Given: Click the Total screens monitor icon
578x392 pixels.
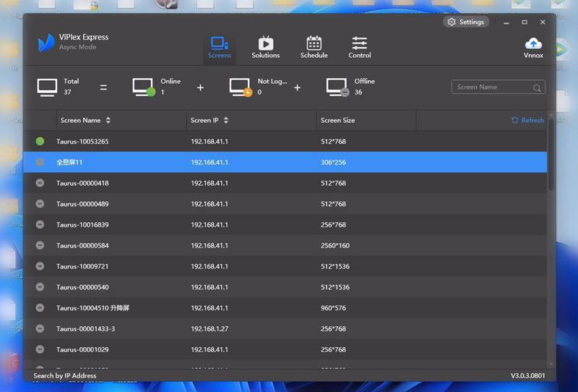Looking at the screenshot, I should click(47, 87).
